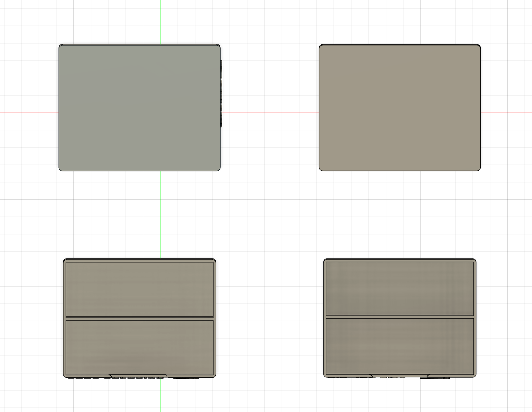Select raised notch at bottom-right tray's bottom edge

point(399,375)
